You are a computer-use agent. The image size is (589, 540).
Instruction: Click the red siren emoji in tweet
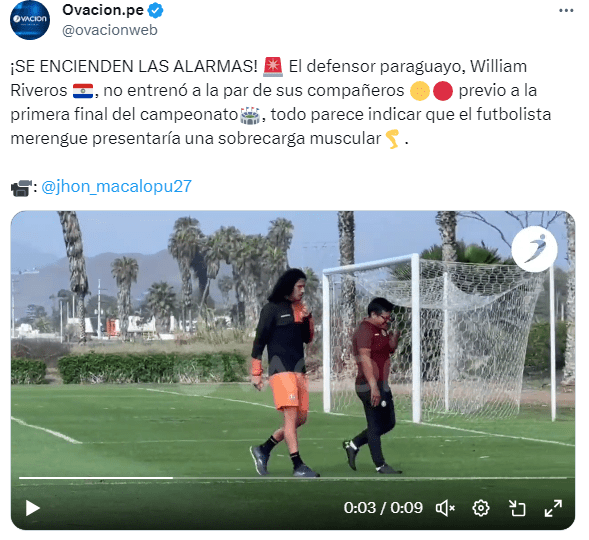pyautogui.click(x=273, y=66)
